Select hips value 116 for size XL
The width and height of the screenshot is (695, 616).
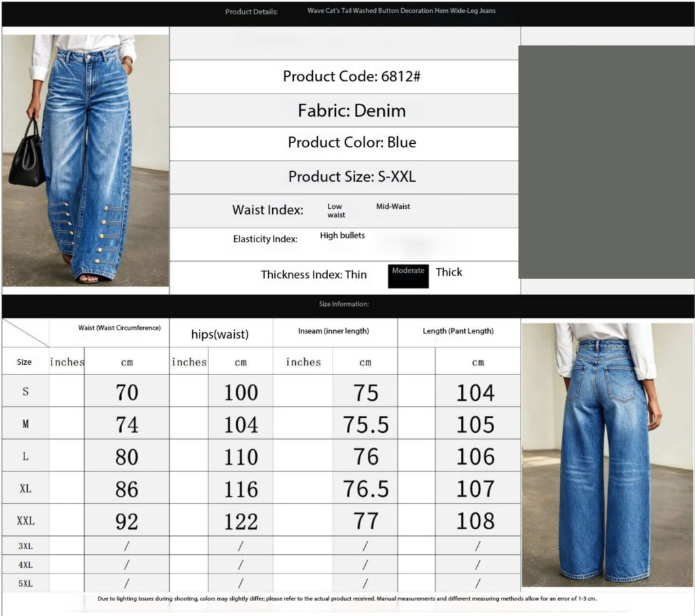click(241, 489)
